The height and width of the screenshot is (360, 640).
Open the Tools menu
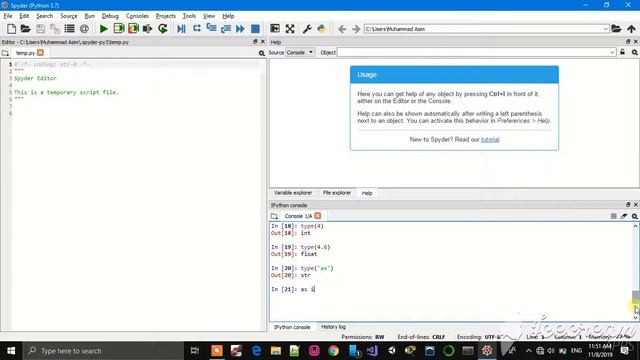[x=189, y=16]
